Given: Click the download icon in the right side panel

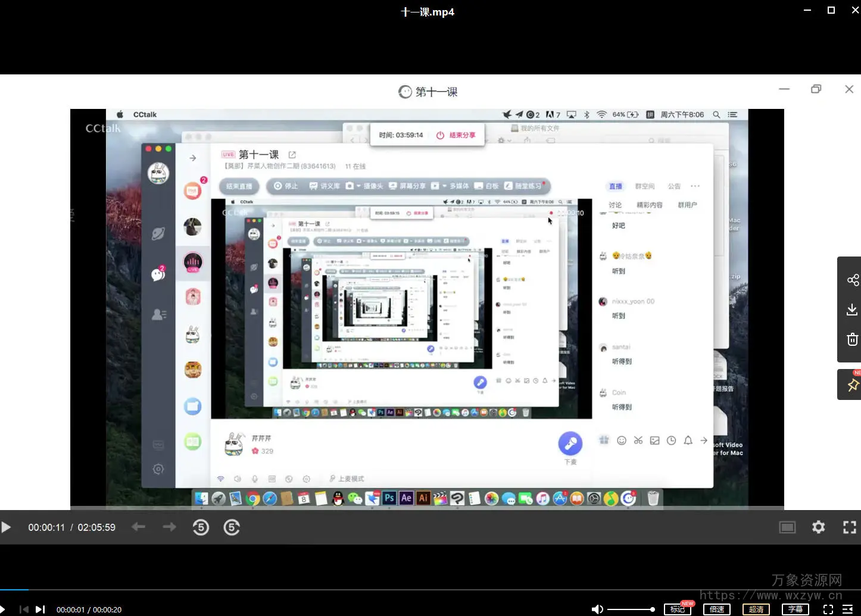Looking at the screenshot, I should coord(852,309).
